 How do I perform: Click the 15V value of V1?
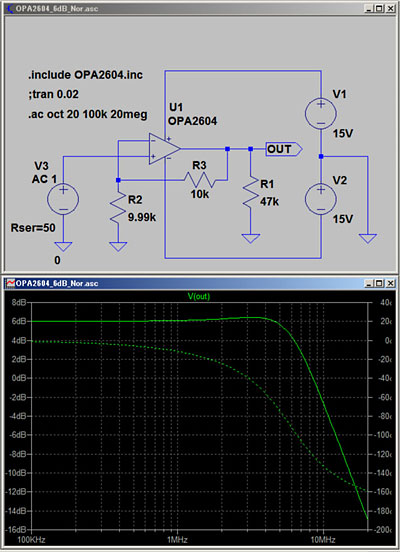(343, 133)
